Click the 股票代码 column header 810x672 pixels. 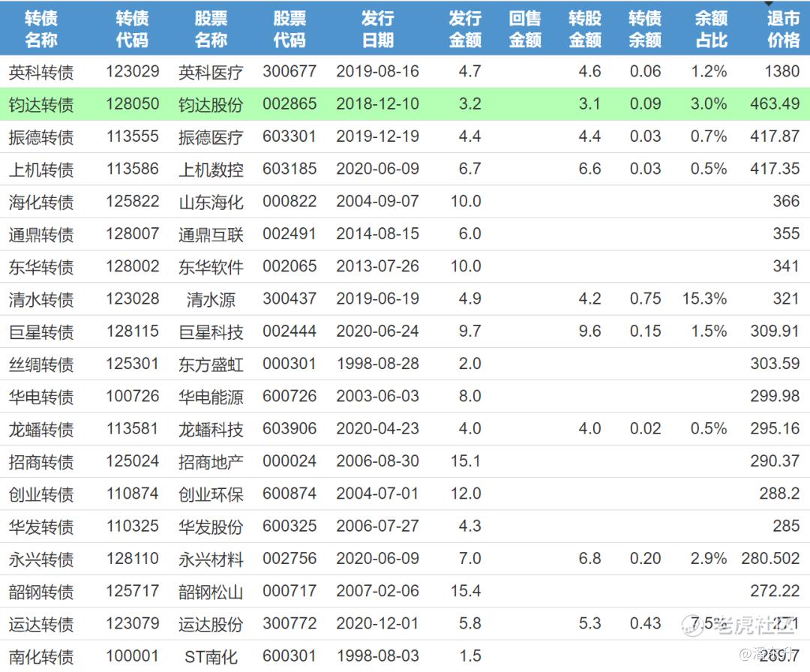[x=289, y=29]
